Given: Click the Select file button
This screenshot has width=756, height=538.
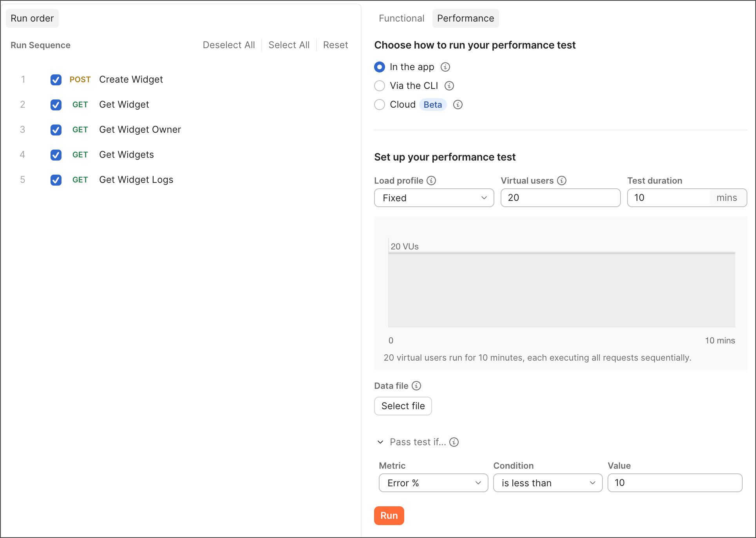Looking at the screenshot, I should (x=403, y=406).
